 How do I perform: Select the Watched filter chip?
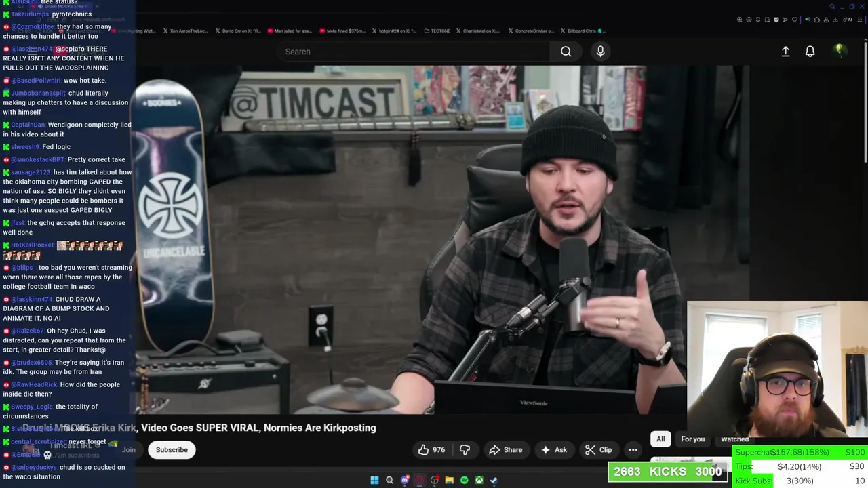coord(734,439)
